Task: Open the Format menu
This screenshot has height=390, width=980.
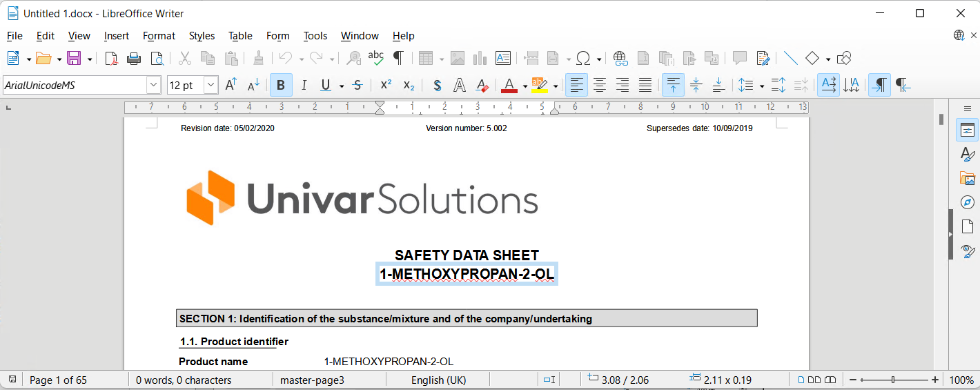Action: click(159, 36)
